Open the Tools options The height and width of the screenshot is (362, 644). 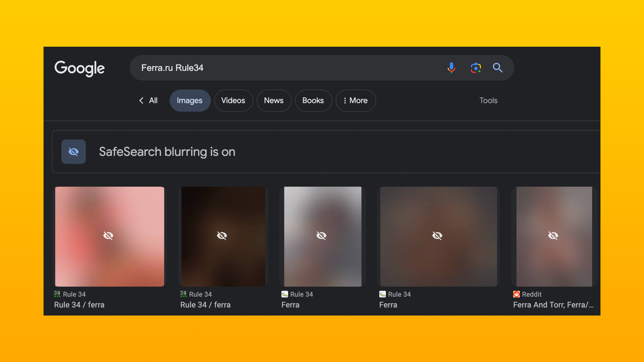pos(489,101)
